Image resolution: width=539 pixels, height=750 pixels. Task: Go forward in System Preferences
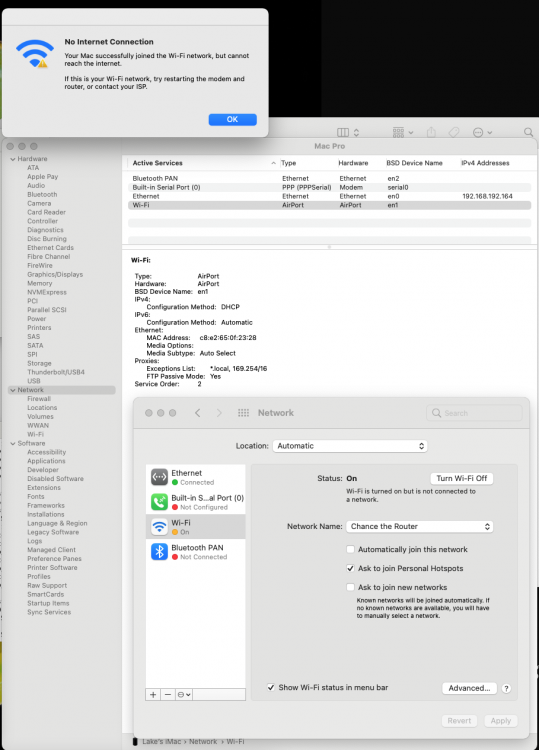219,413
